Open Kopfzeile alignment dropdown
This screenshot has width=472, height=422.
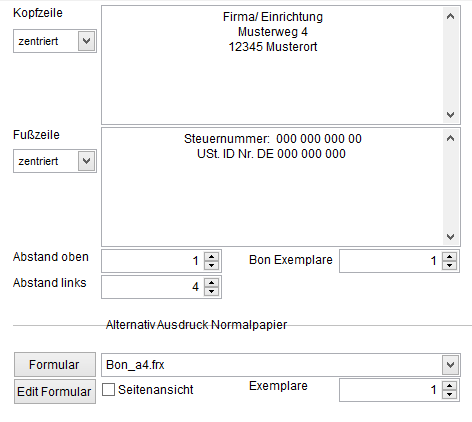tap(86, 41)
